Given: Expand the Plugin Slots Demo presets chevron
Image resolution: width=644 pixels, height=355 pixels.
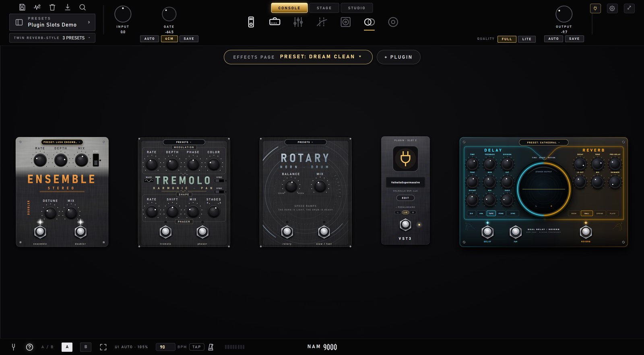Looking at the screenshot, I should (x=89, y=22).
